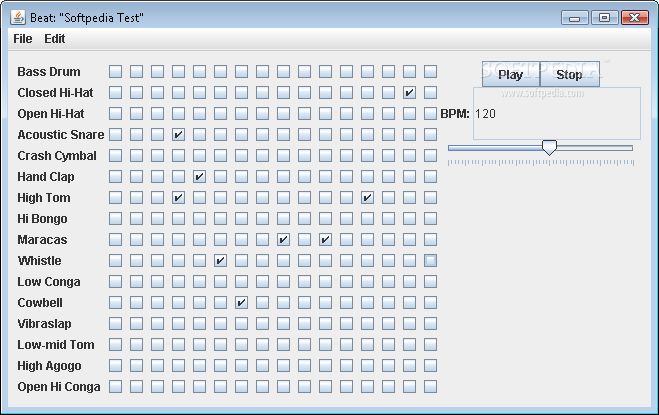The width and height of the screenshot is (659, 415).
Task: Click the Bass Drum label
Action: [x=49, y=71]
